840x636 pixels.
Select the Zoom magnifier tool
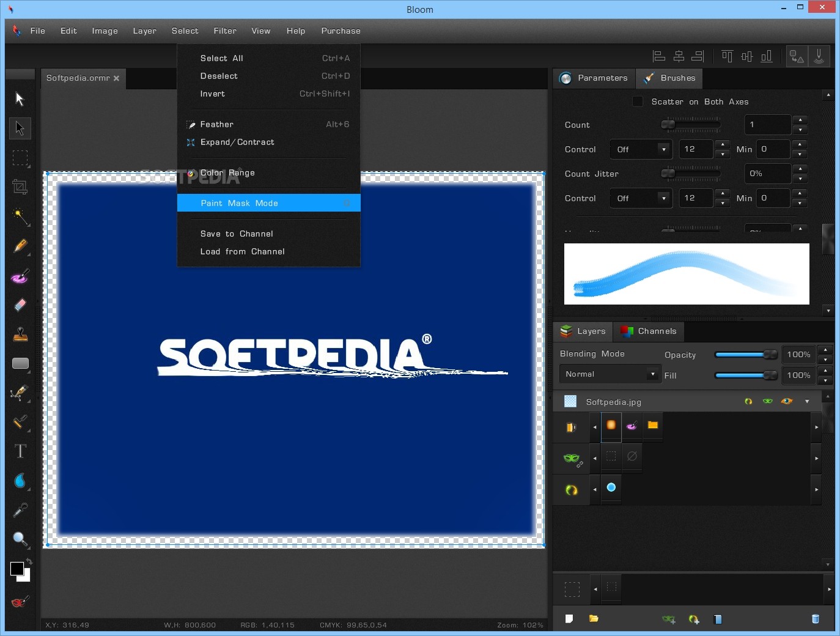click(20, 539)
